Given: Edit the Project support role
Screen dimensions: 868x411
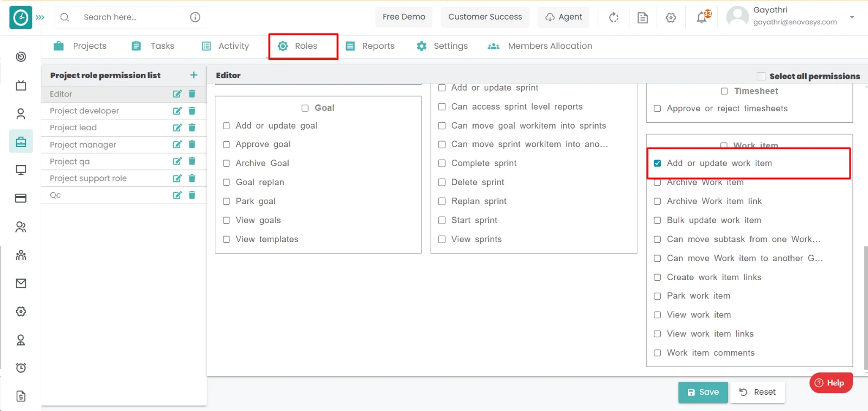Looking at the screenshot, I should [177, 178].
